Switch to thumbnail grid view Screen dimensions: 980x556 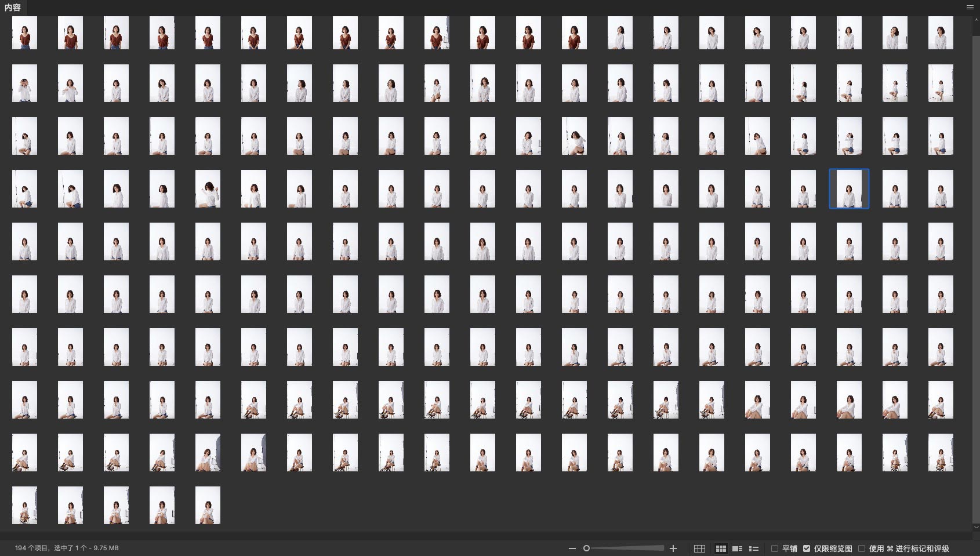[721, 548]
